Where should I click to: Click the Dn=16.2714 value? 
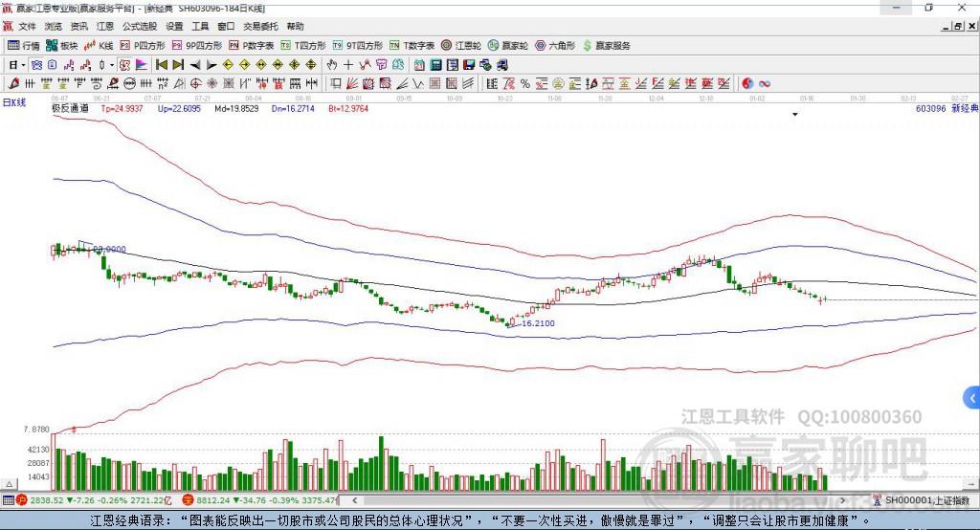pyautogui.click(x=293, y=109)
